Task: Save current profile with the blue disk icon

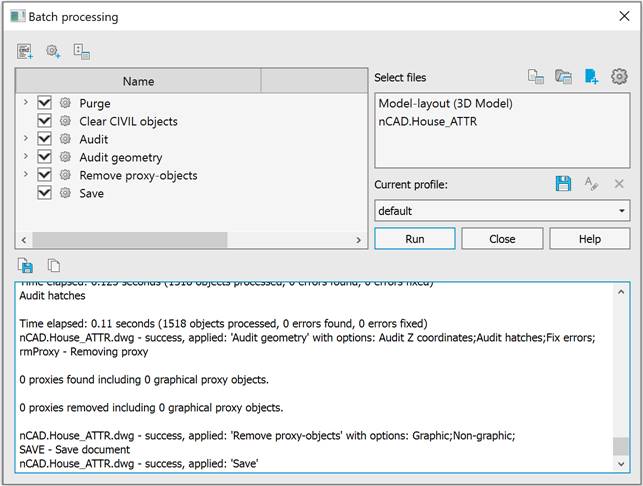Action: [563, 183]
